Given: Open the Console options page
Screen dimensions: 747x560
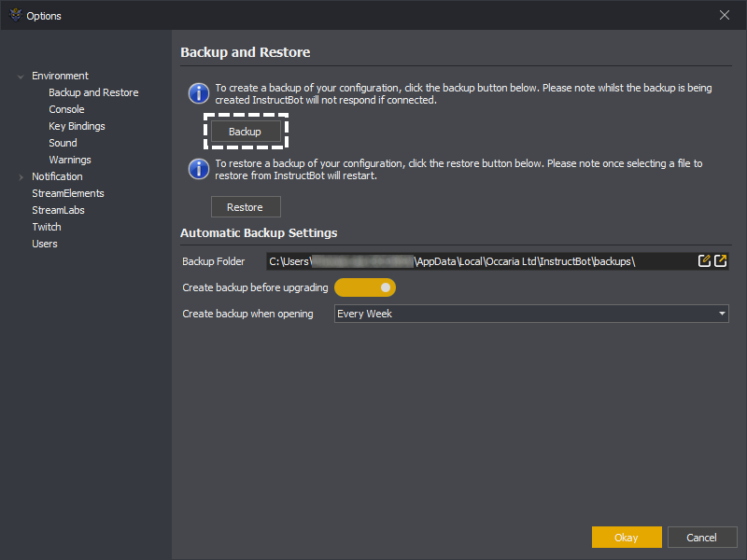Looking at the screenshot, I should coord(66,109).
